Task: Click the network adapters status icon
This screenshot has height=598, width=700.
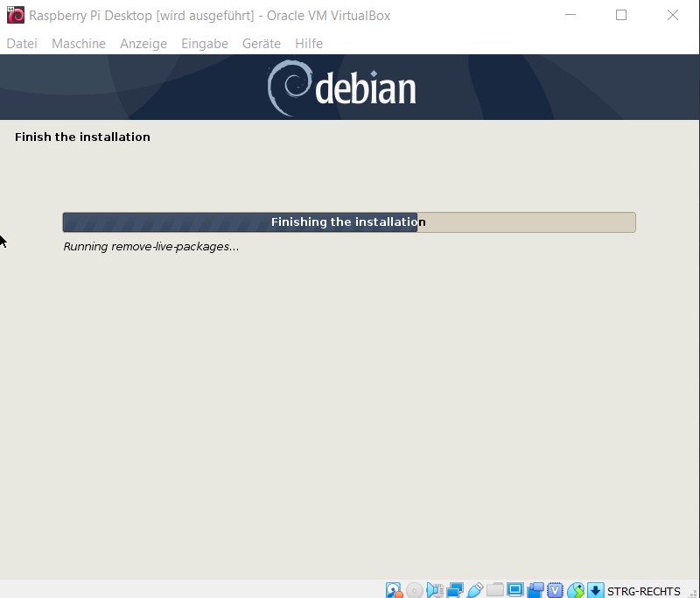Action: click(x=455, y=590)
